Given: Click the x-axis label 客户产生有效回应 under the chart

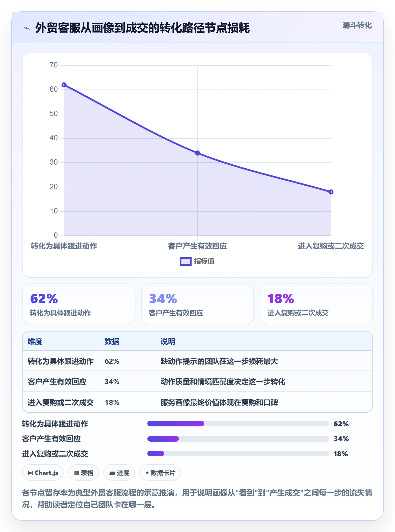Looking at the screenshot, I should click(x=197, y=246).
